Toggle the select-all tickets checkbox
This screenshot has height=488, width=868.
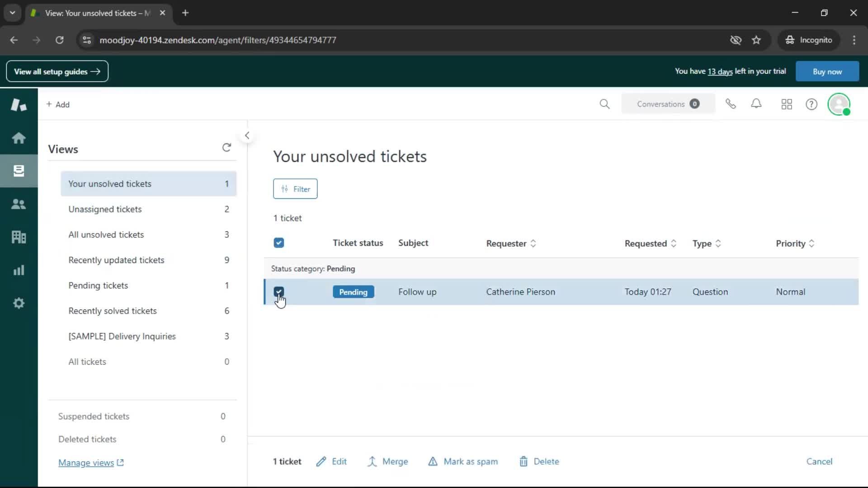coord(279,243)
